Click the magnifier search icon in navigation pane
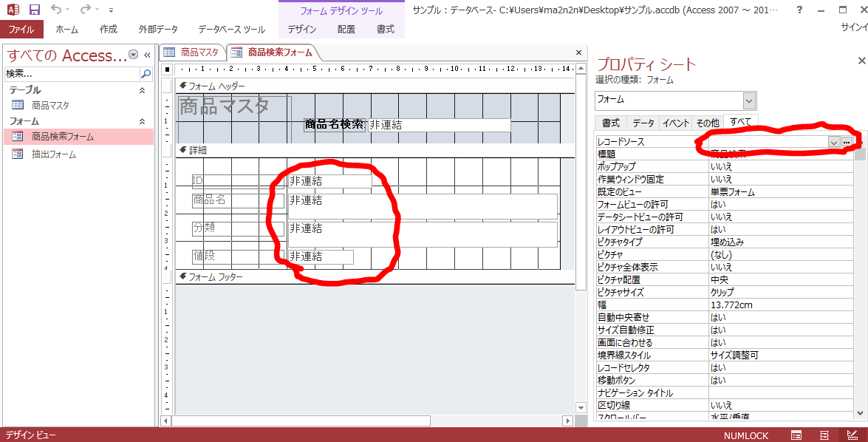The image size is (868, 442). [146, 73]
